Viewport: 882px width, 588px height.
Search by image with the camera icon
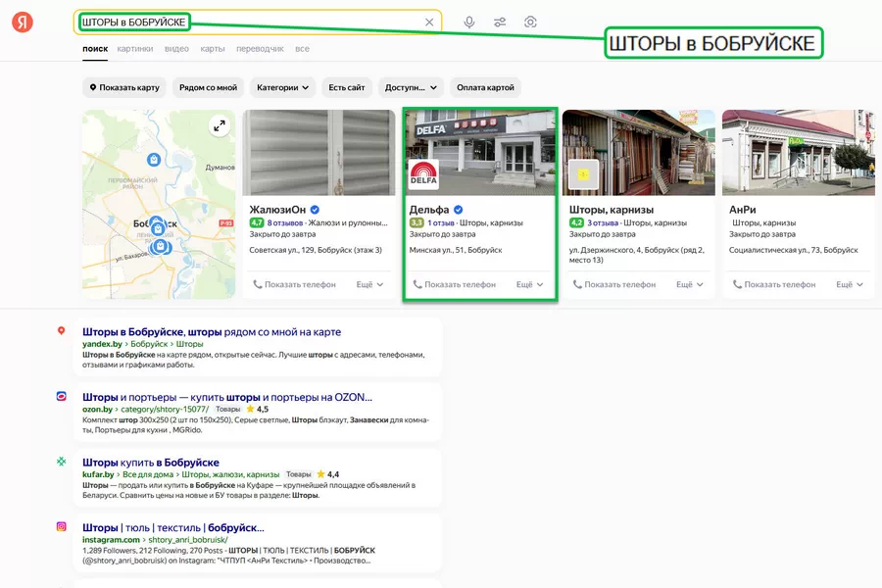[x=530, y=22]
